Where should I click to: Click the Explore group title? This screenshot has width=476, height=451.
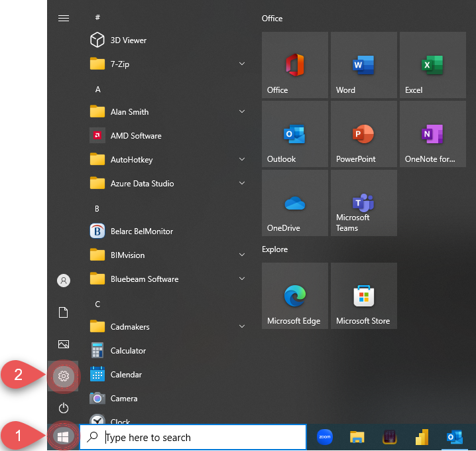point(274,249)
